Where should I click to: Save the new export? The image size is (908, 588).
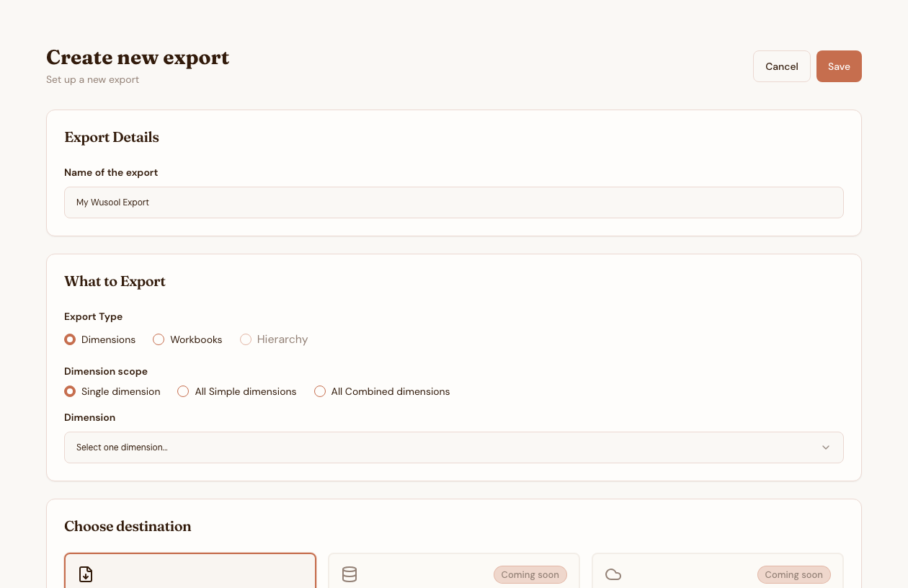pyautogui.click(x=839, y=66)
